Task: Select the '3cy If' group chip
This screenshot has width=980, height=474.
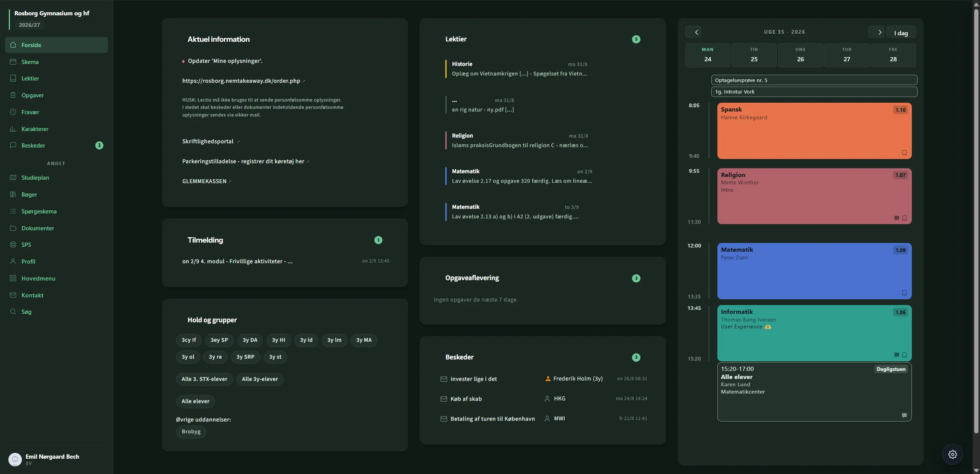Action: [x=189, y=340]
